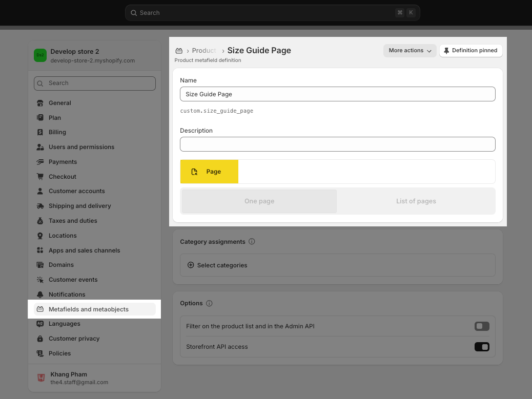The height and width of the screenshot is (399, 532).
Task: Click the Notifications bell icon
Action: coord(40,295)
